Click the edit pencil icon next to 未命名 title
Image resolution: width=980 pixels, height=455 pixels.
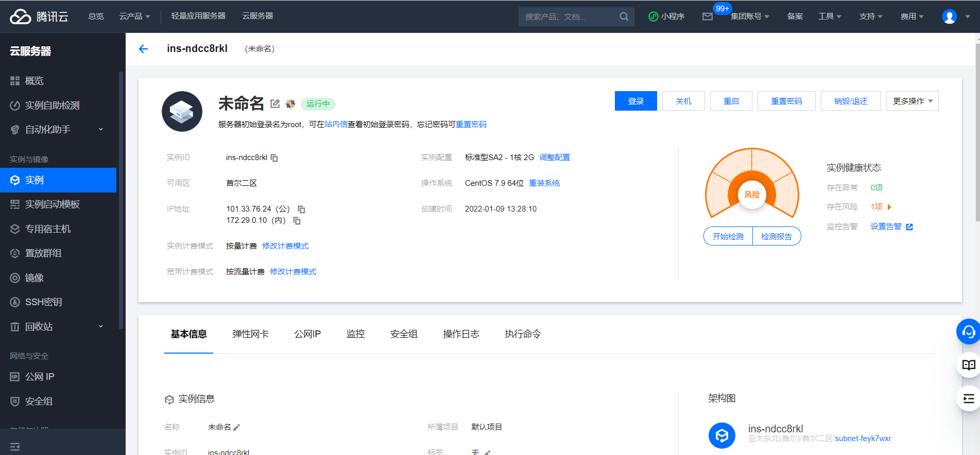[275, 104]
